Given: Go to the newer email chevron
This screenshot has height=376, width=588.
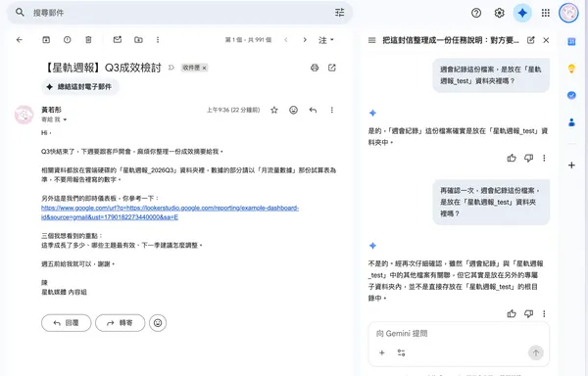Looking at the screenshot, I should 286,40.
